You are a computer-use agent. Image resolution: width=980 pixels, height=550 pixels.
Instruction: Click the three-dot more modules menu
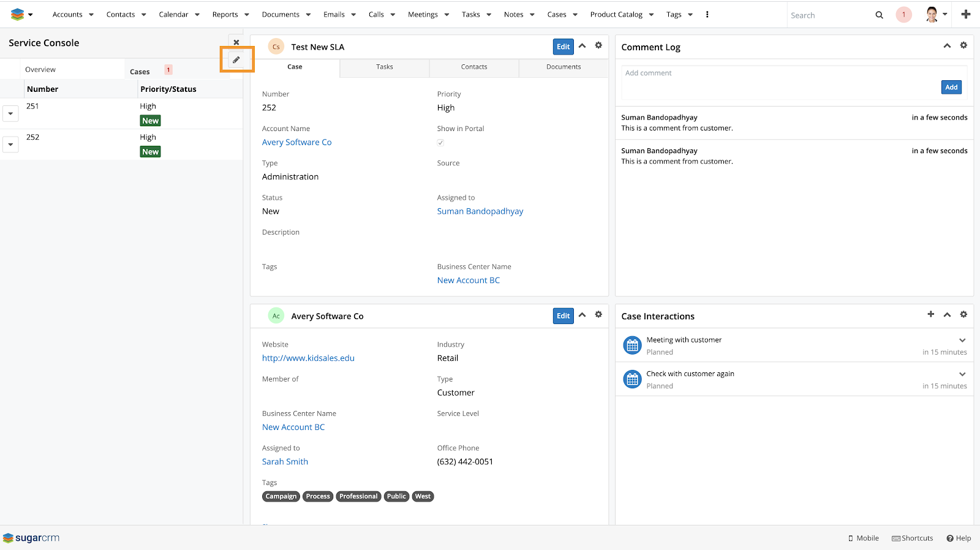tap(707, 14)
